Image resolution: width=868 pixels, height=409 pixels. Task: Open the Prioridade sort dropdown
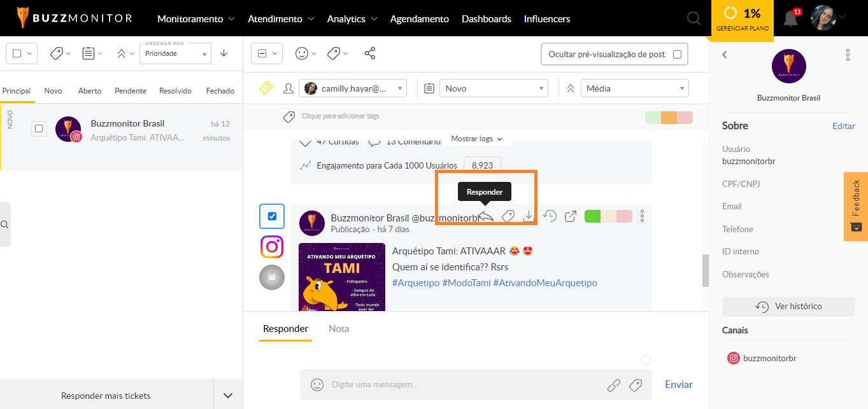[x=175, y=53]
